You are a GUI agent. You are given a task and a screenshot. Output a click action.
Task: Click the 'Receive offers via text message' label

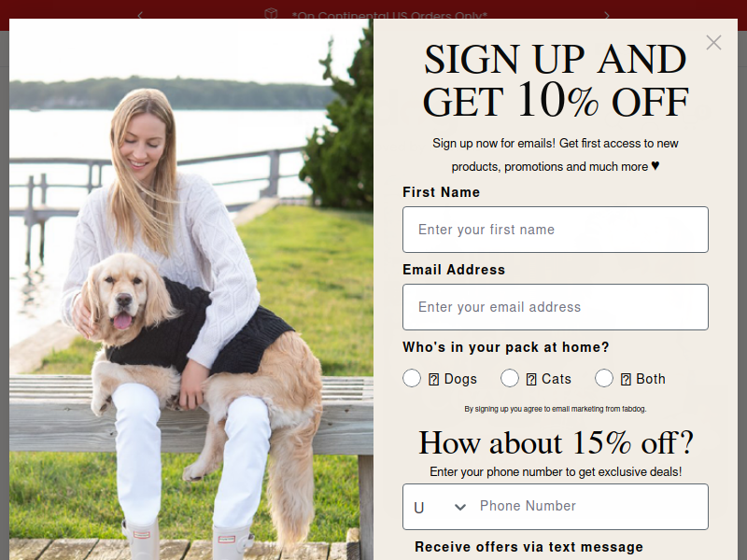(529, 547)
